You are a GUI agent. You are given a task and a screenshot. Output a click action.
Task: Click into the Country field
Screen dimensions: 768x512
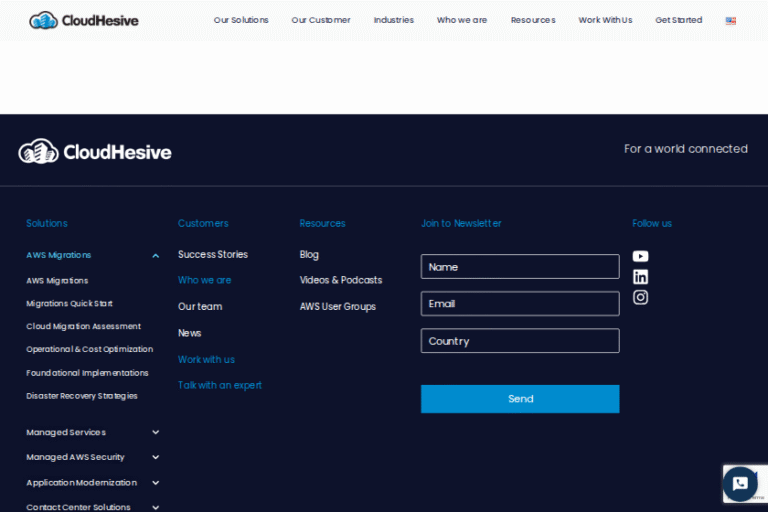click(x=520, y=341)
